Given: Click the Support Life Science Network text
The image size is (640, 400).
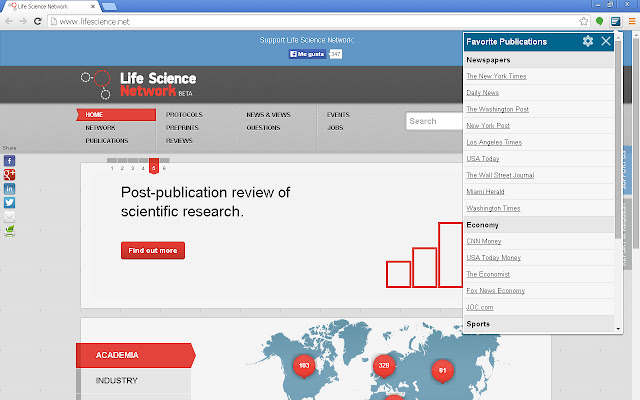Looking at the screenshot, I should [307, 40].
